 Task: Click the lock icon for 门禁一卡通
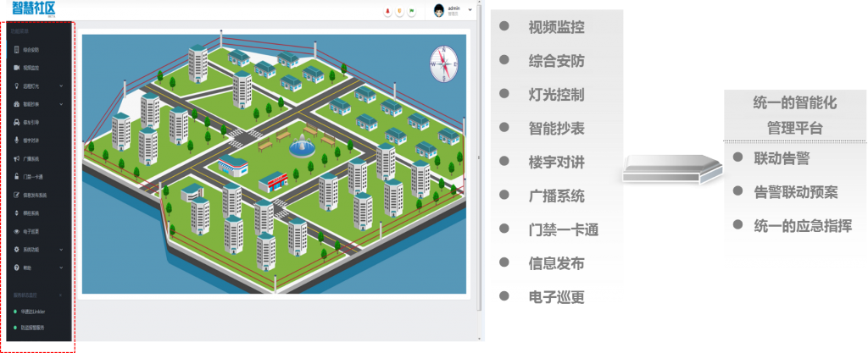16,176
